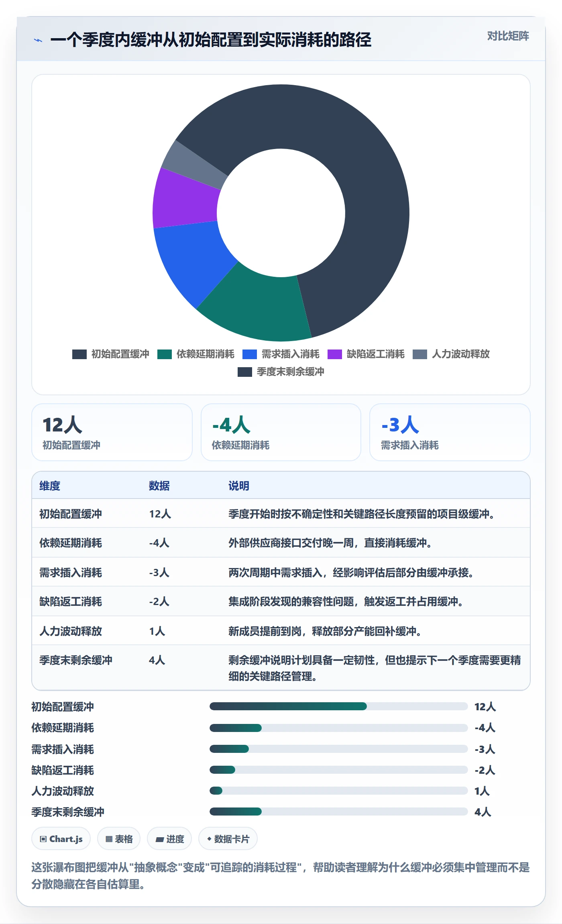Click the 进度 tag chip

click(x=169, y=839)
